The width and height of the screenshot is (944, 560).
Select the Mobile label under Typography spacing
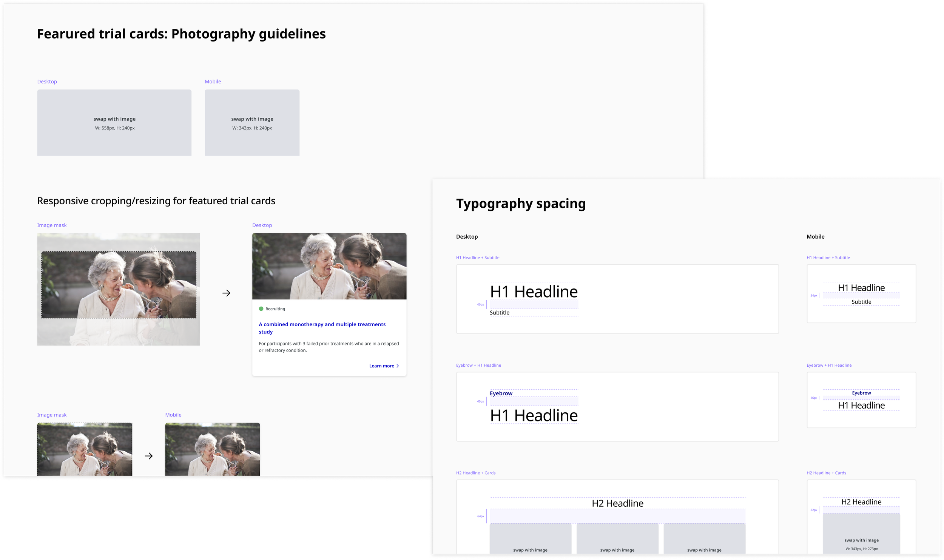click(816, 236)
